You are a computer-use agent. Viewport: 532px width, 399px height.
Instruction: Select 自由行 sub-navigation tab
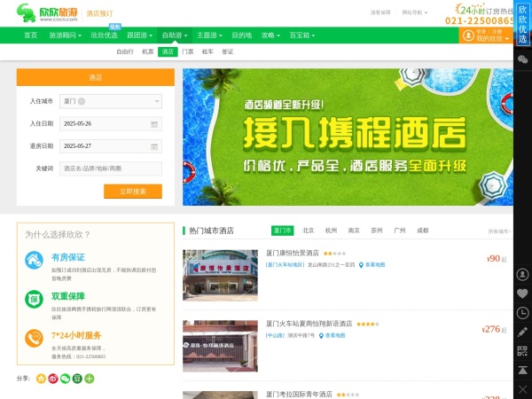125,51
